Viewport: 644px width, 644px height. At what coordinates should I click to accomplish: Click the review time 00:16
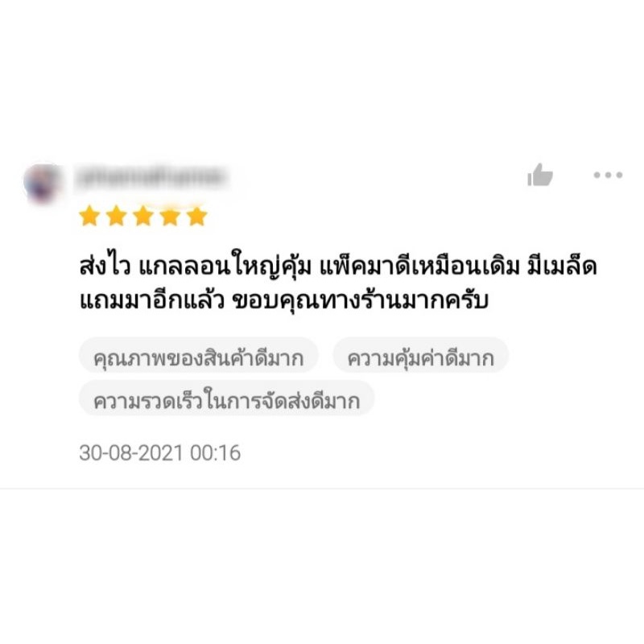(216, 453)
